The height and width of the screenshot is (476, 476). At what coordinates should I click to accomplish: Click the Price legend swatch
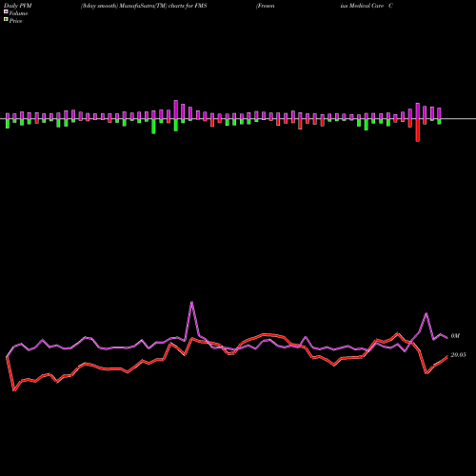point(6,20)
